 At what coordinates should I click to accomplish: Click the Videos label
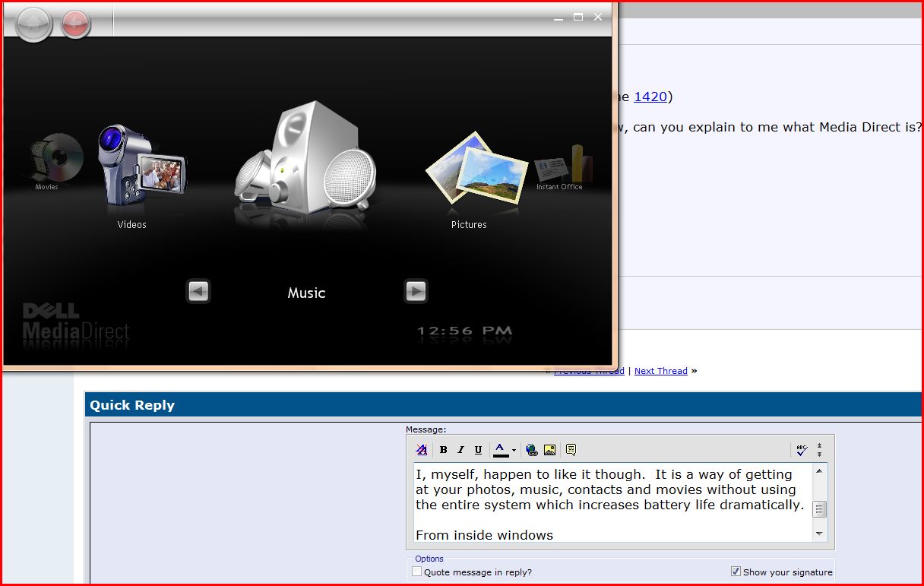point(132,225)
